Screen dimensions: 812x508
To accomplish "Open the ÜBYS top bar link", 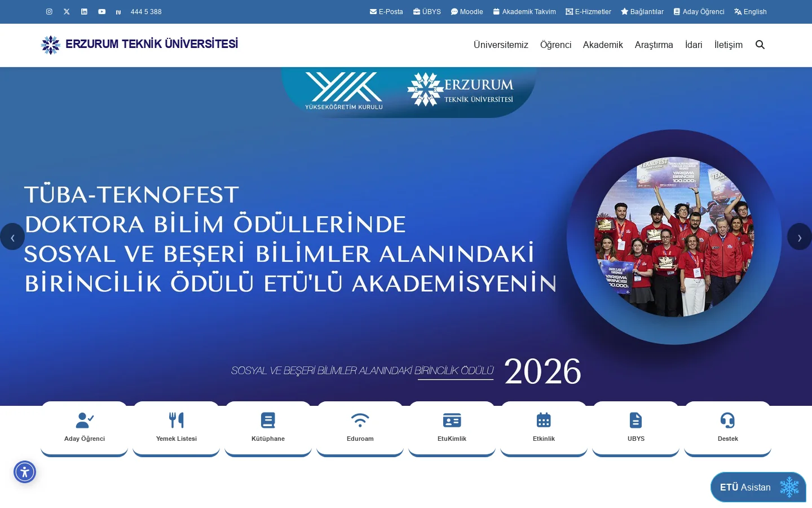I will pyautogui.click(x=427, y=12).
